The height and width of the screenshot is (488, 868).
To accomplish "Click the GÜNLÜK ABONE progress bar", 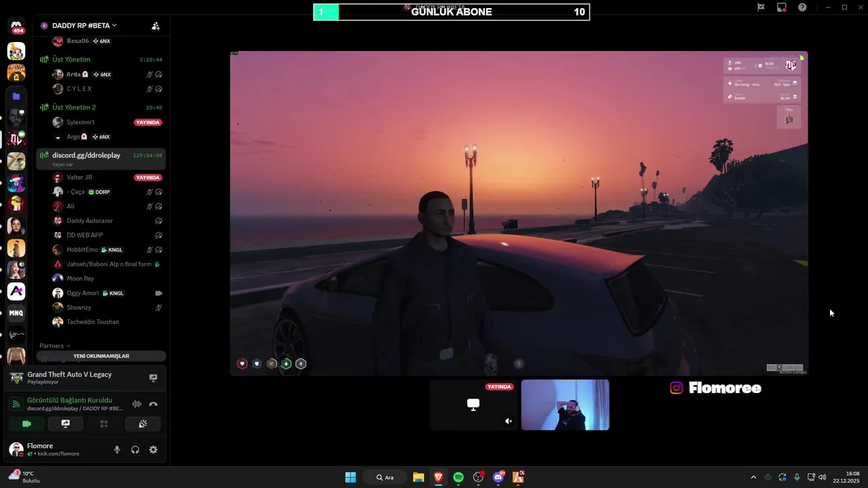I will point(451,12).
